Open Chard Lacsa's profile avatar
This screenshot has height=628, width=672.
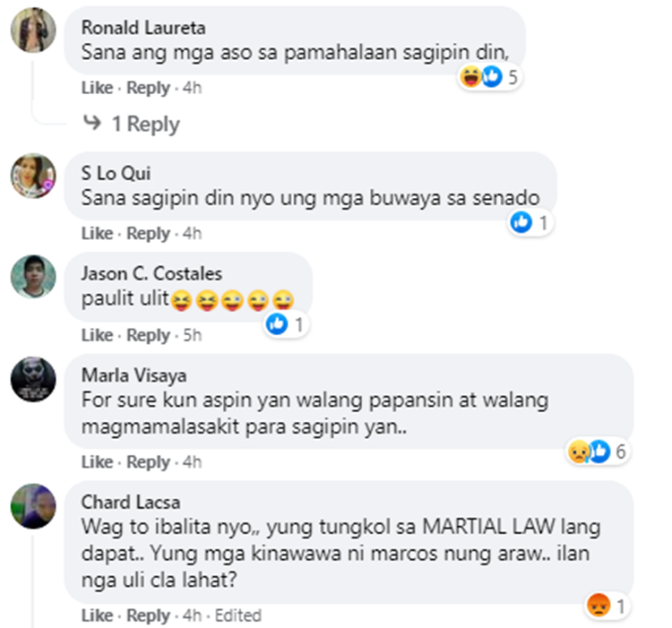tap(33, 506)
